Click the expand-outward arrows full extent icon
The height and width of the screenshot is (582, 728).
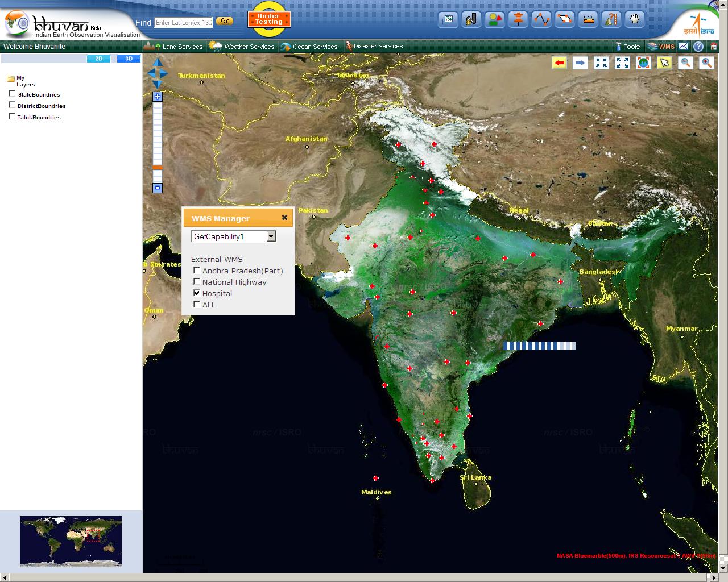coord(622,63)
